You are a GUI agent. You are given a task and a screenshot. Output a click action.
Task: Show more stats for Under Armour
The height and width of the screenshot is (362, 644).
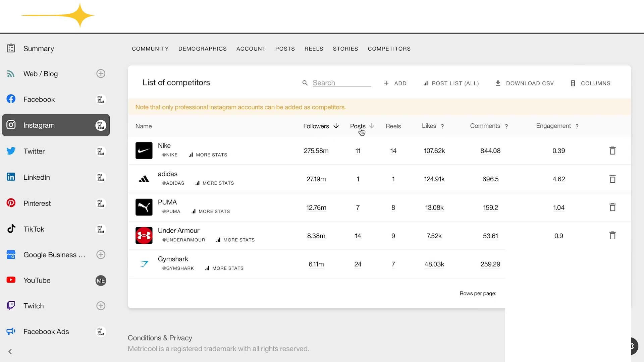tap(235, 240)
